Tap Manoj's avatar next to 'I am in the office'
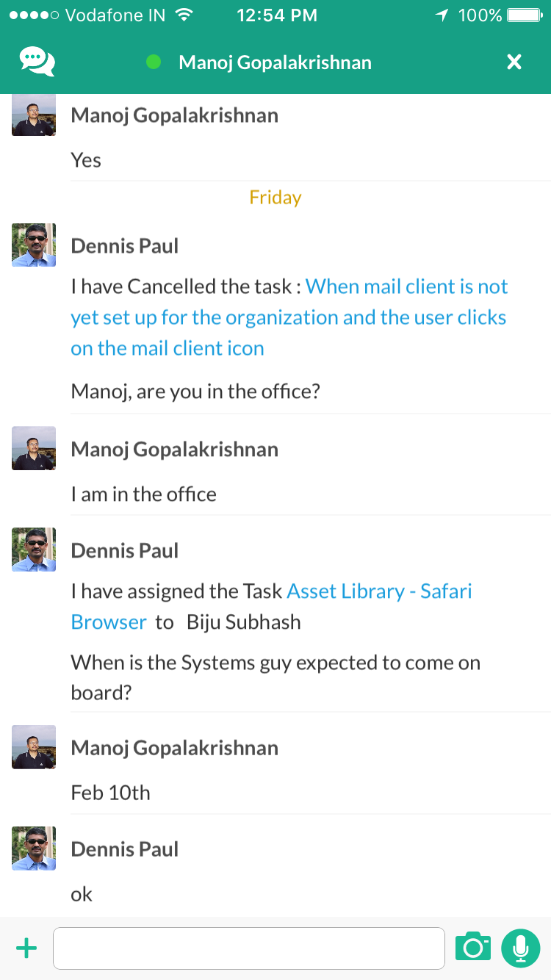Screen dimensions: 551x980 tap(34, 448)
